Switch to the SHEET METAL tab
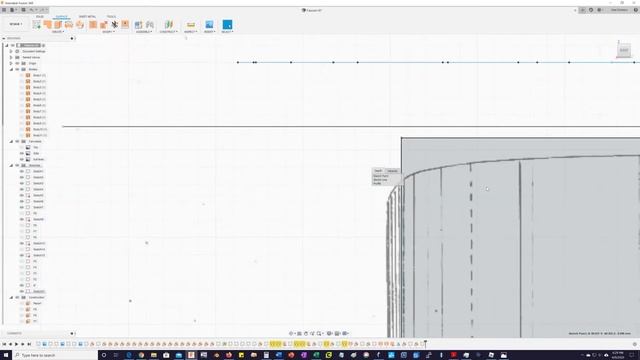This screenshot has height=360, width=640. pyautogui.click(x=87, y=17)
